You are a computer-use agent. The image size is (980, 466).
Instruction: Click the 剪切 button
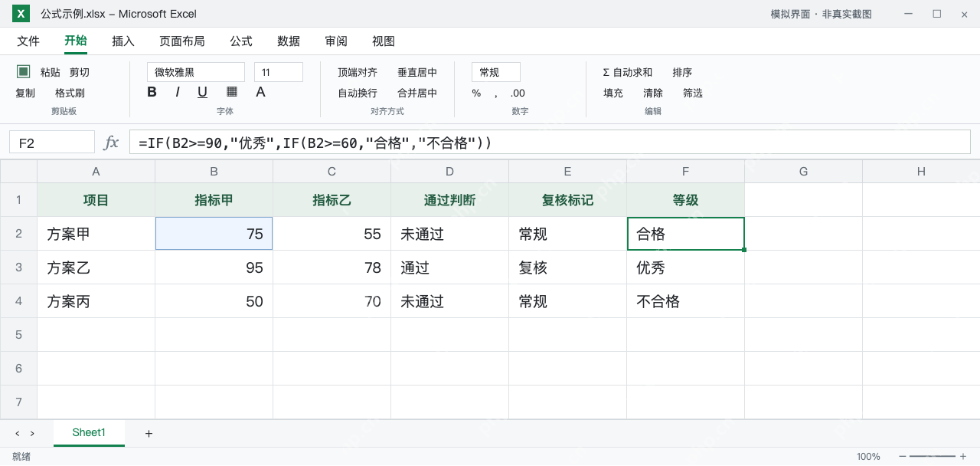coord(80,72)
